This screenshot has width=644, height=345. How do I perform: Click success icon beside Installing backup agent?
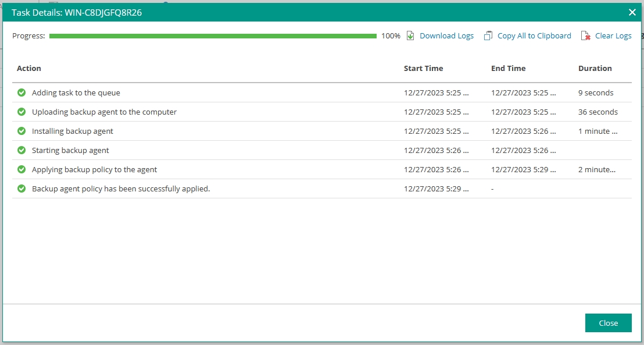point(22,131)
